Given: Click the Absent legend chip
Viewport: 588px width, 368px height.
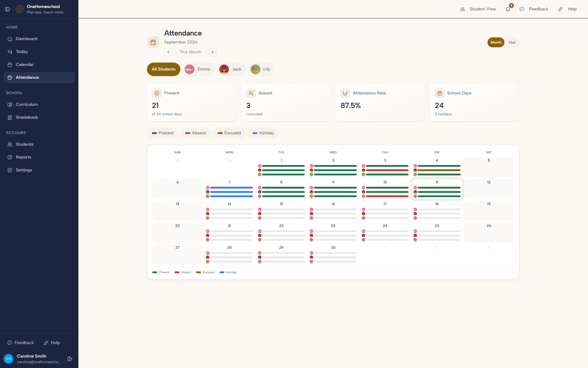Looking at the screenshot, I should click(x=196, y=133).
